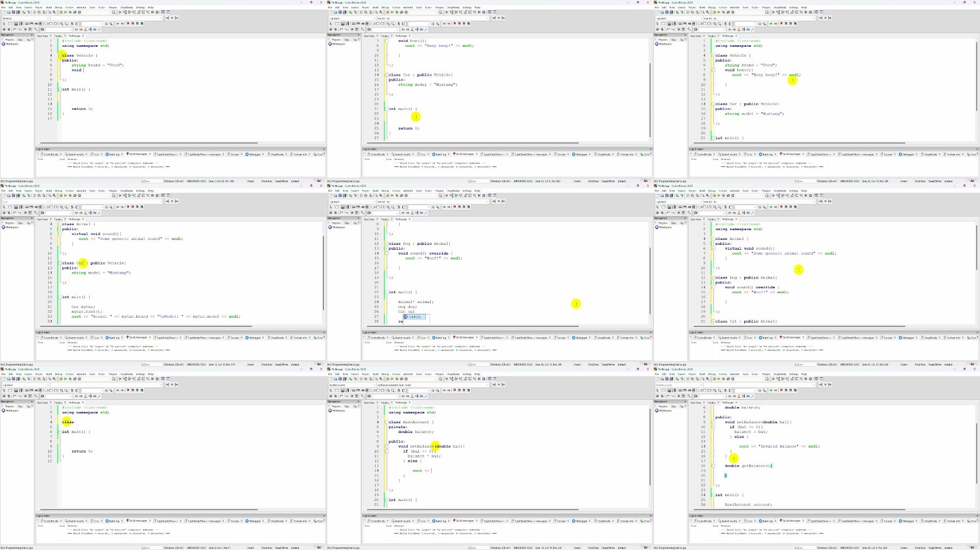Click Redo icon in empty 'cout <<' window

tap(356, 379)
